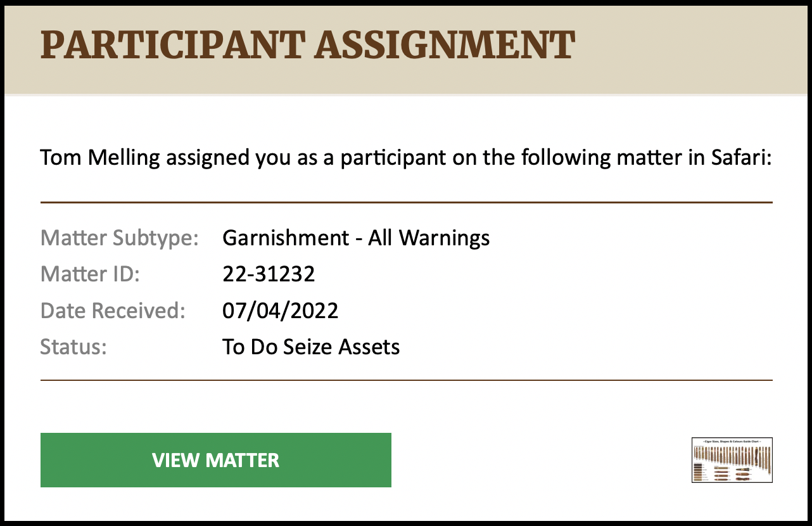
Task: Click the name Tom Melling
Action: (100, 158)
